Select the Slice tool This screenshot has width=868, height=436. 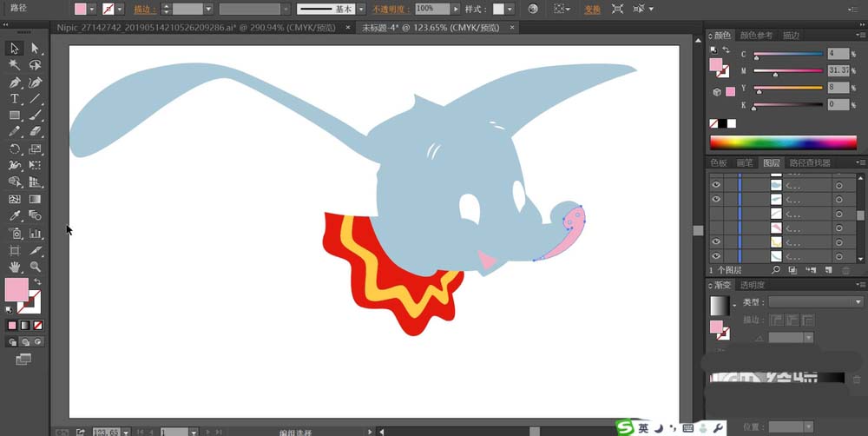[x=35, y=250]
